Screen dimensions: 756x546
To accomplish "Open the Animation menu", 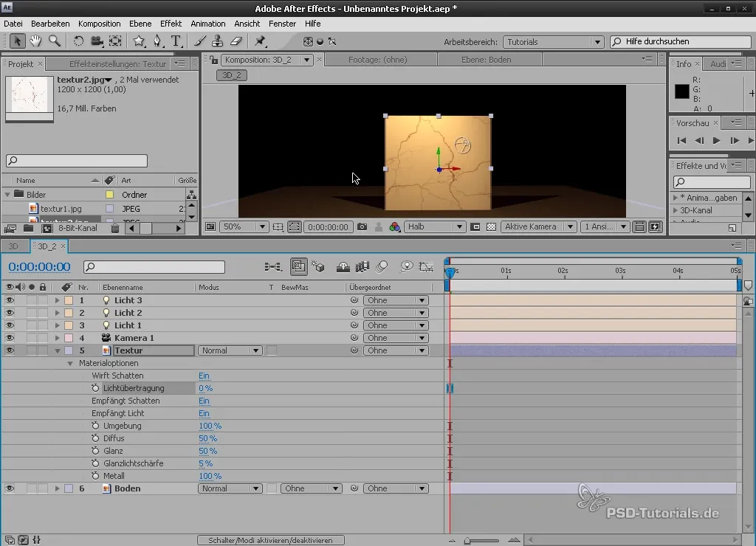I will pos(207,24).
